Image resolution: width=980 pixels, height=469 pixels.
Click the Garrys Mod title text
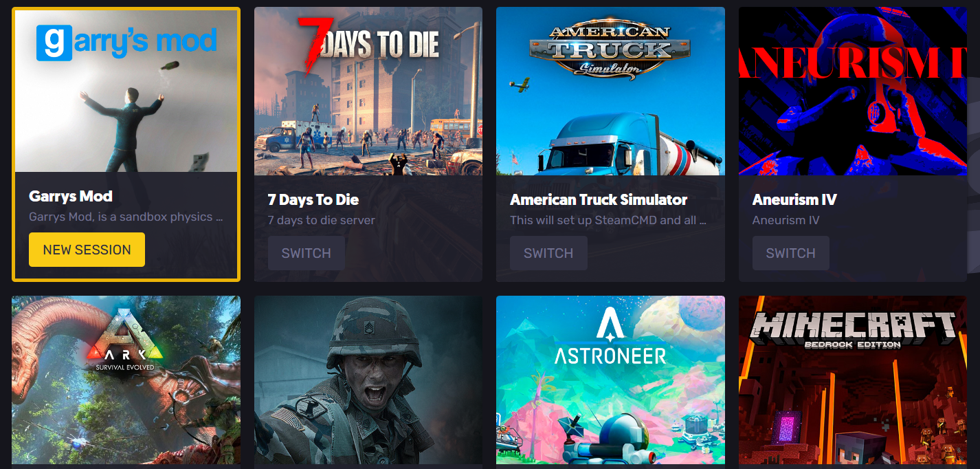(71, 196)
